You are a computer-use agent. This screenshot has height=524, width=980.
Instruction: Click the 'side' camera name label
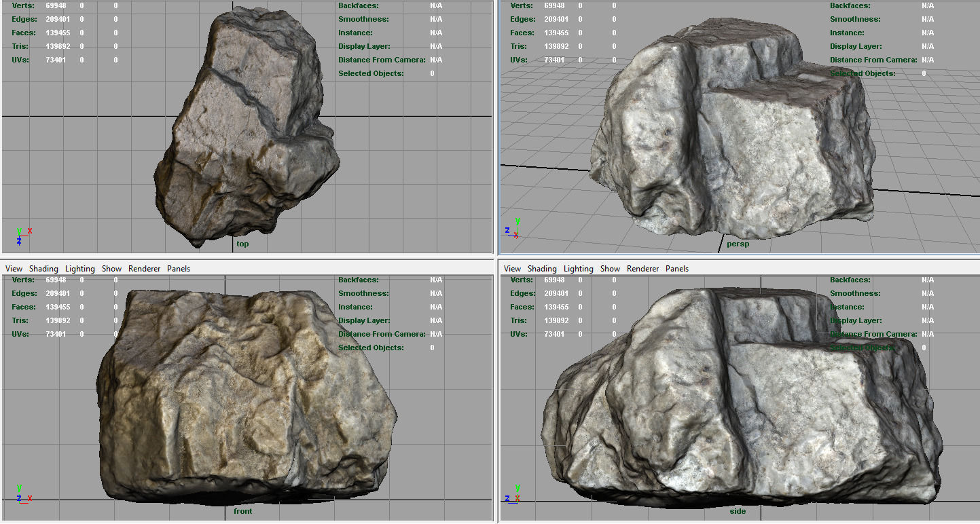click(738, 511)
